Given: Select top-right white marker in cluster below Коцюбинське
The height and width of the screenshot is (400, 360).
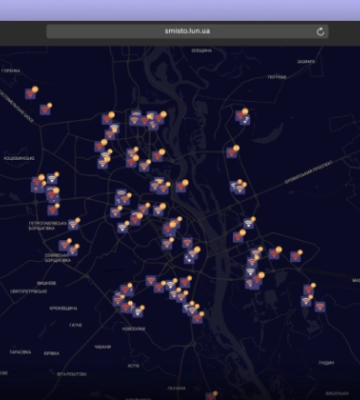Looking at the screenshot, I should pos(52,179).
